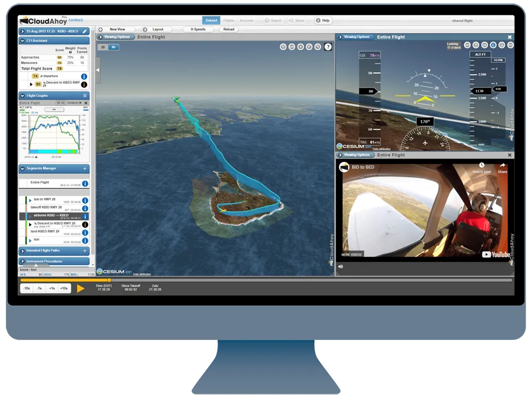Screen dimensions: 532x398
Task: Expand Descent to KBED RWY 29 segment
Action: (x=30, y=225)
